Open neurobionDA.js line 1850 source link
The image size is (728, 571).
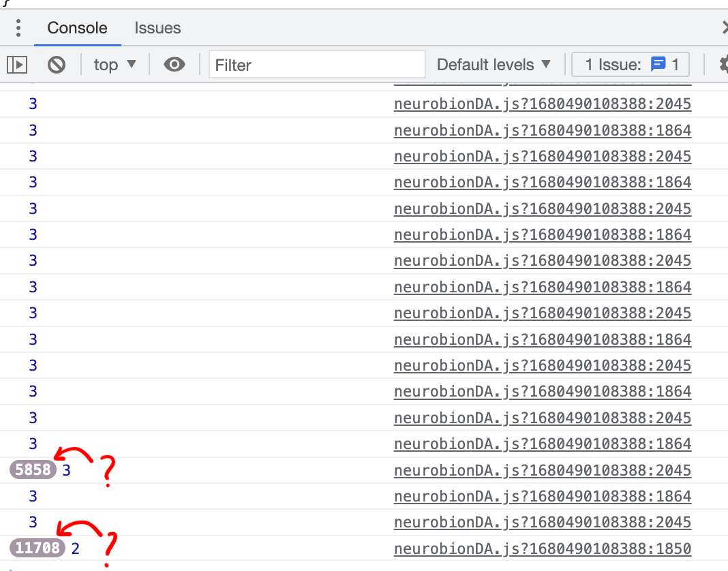pyautogui.click(x=542, y=549)
